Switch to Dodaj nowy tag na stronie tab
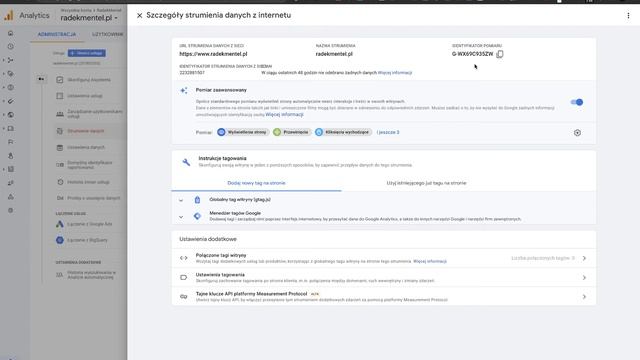This screenshot has width=640, height=360. click(256, 183)
